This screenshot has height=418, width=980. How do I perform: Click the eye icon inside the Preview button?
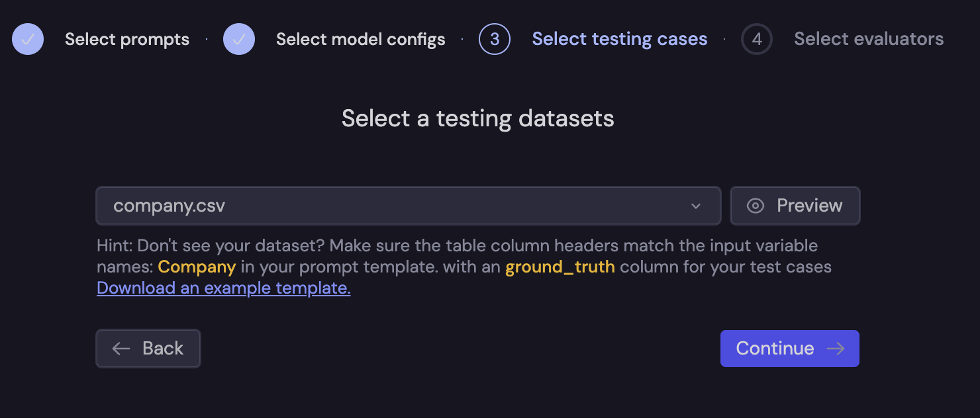click(756, 206)
